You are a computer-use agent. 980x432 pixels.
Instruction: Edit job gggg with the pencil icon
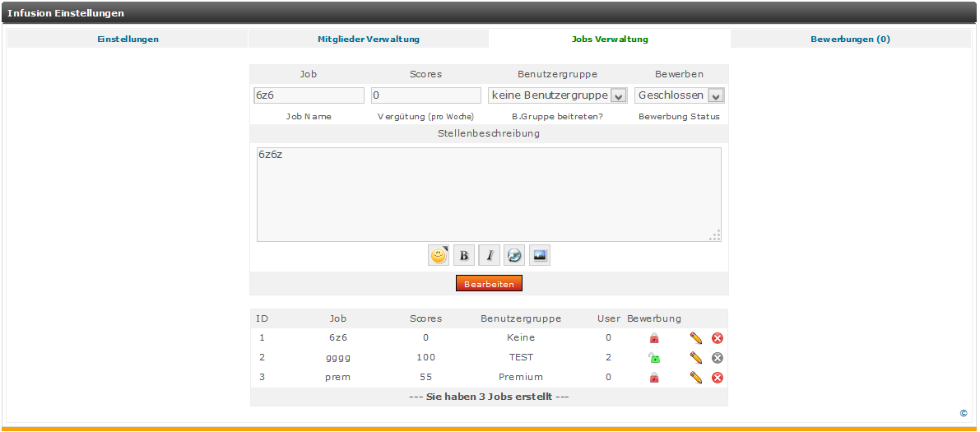(x=695, y=358)
